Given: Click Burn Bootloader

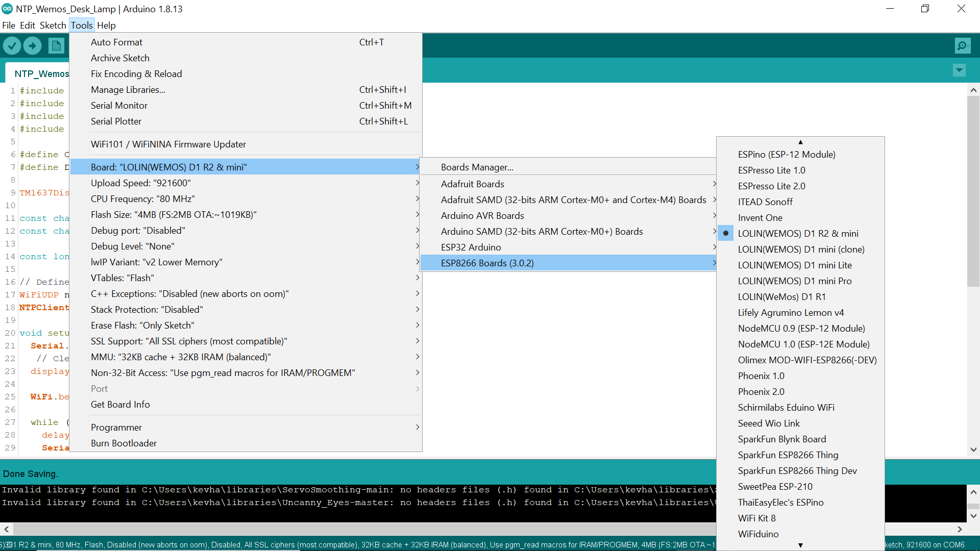Looking at the screenshot, I should [x=124, y=443].
